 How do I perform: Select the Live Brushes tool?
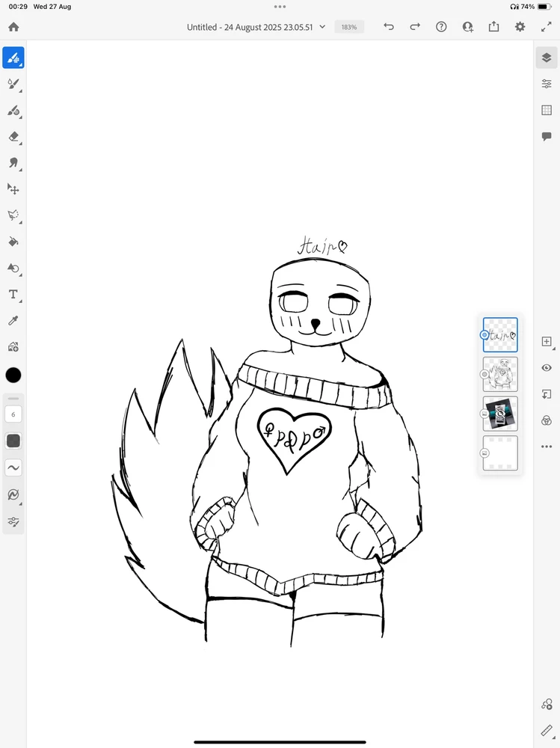click(13, 85)
